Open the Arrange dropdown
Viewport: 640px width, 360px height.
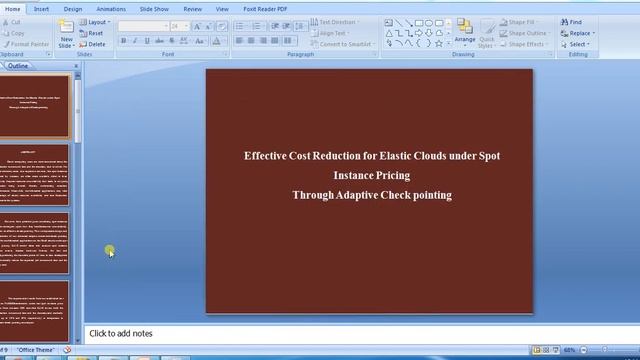464,33
